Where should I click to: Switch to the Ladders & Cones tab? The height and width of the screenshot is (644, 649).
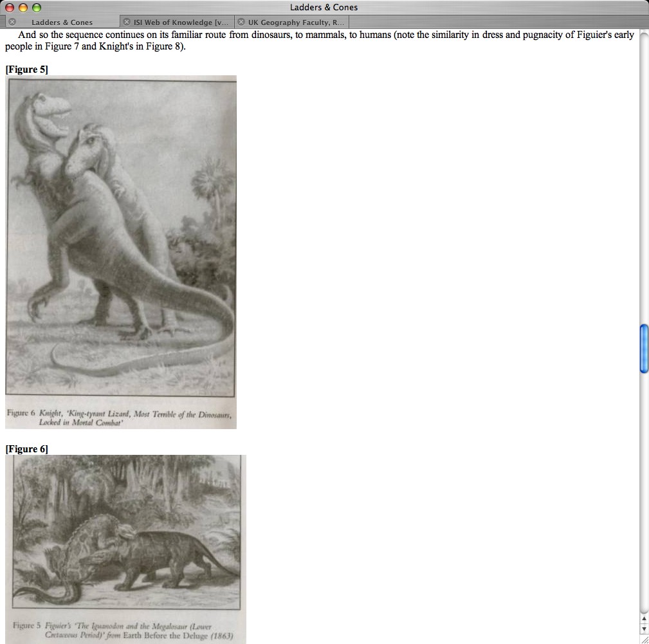[x=62, y=23]
